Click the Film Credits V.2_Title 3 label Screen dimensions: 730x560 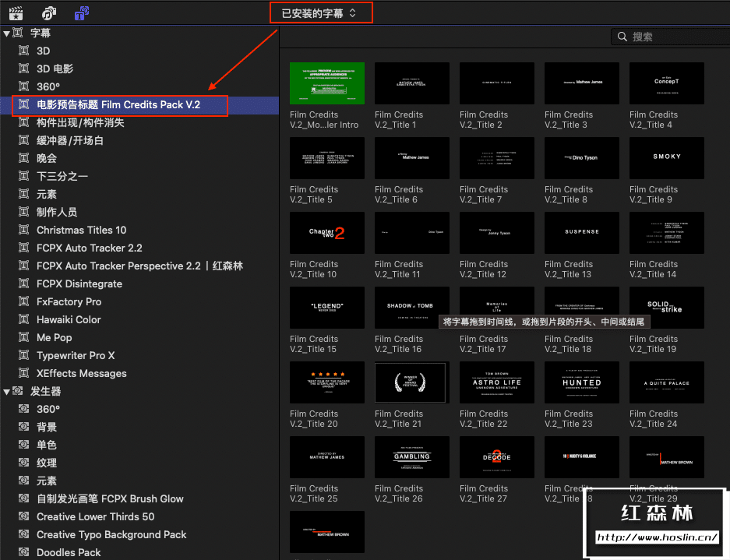[569, 120]
